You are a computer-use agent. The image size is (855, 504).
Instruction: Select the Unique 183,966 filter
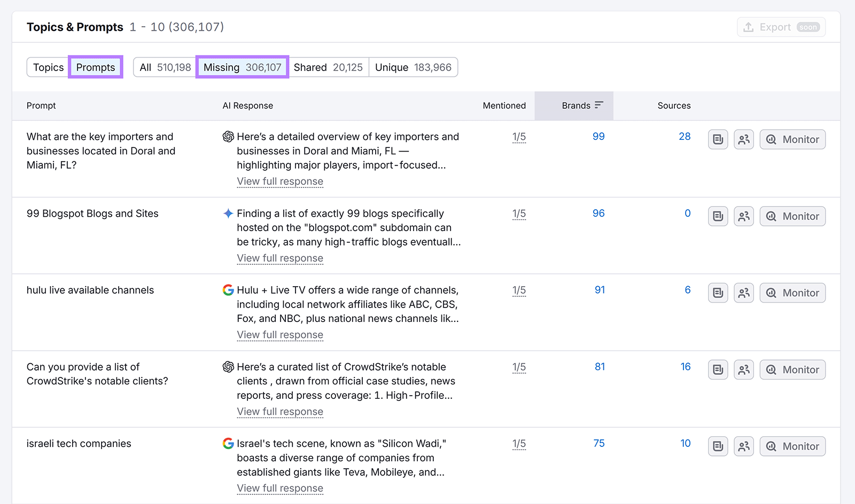point(413,67)
